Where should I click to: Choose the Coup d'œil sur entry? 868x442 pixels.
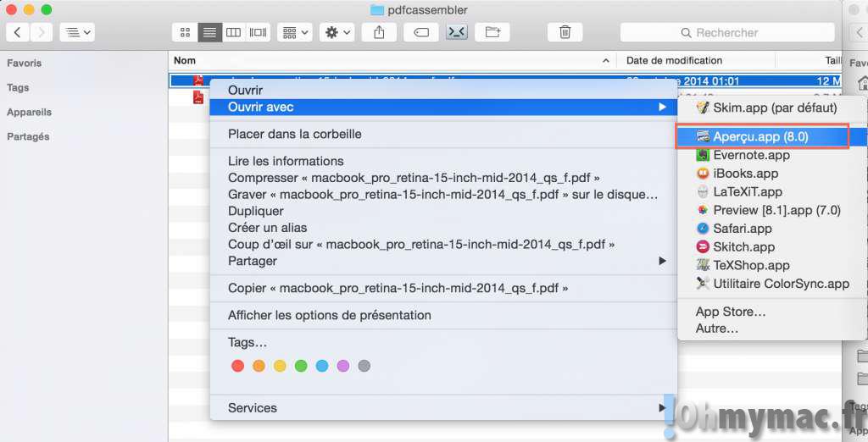[x=443, y=244]
